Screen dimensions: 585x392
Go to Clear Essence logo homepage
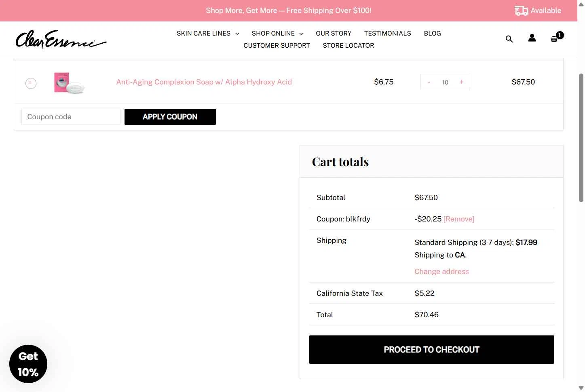click(61, 40)
